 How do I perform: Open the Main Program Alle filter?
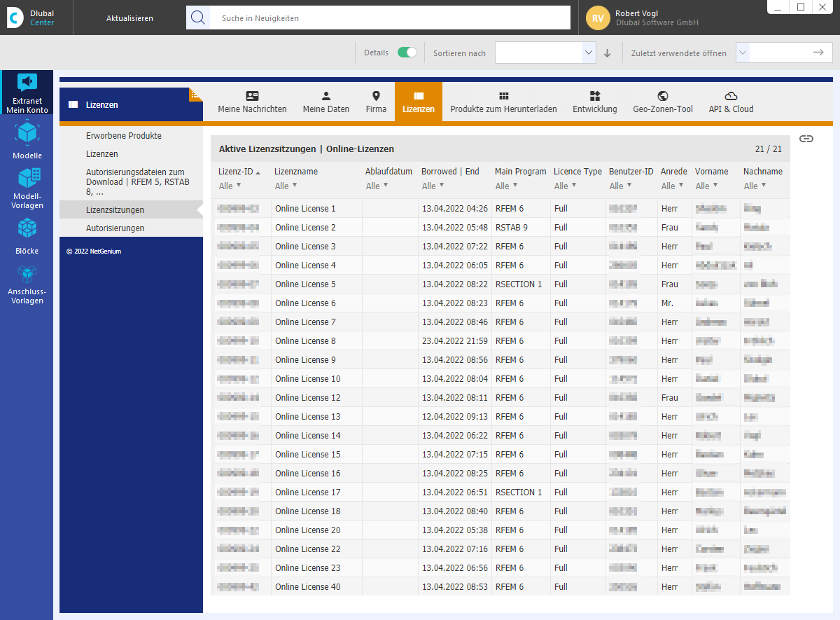point(506,186)
